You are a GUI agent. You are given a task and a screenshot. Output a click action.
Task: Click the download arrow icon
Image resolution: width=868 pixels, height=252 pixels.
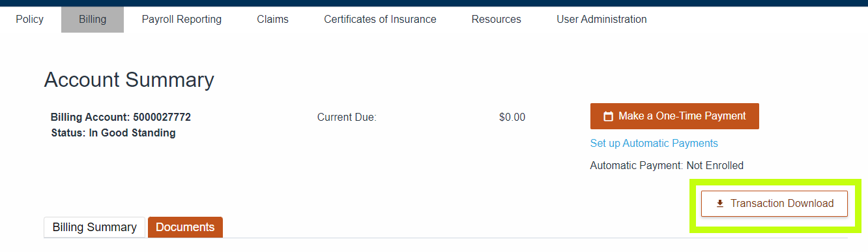tap(720, 204)
